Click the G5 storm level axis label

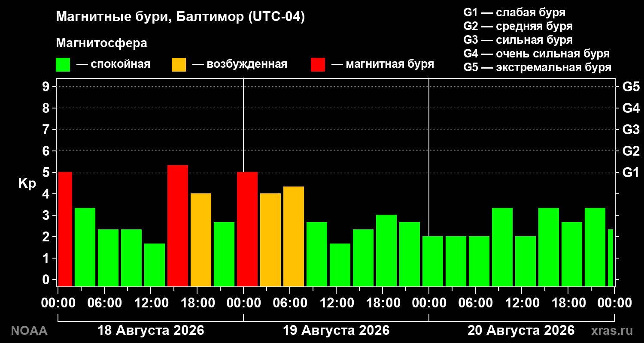click(631, 87)
